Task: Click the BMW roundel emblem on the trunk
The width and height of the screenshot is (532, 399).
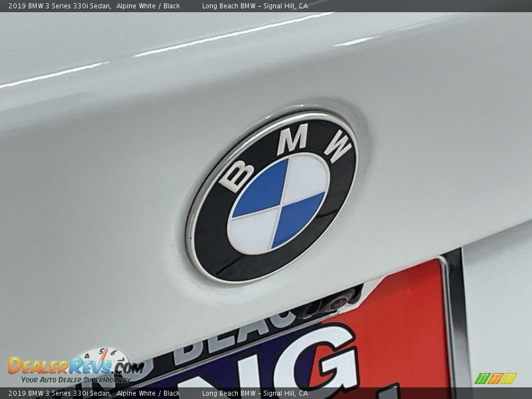Action: click(272, 197)
